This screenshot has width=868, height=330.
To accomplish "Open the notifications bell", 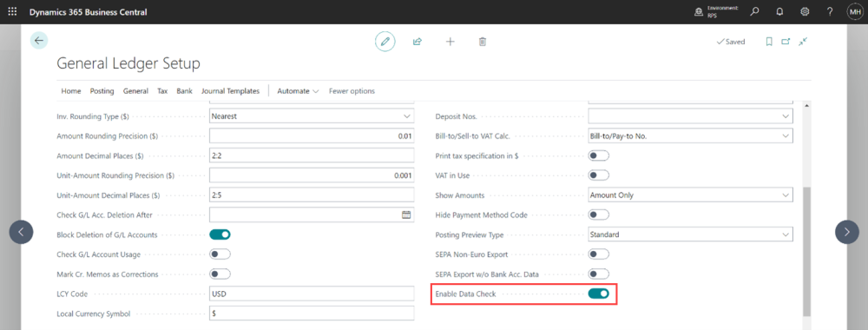I will coord(779,11).
